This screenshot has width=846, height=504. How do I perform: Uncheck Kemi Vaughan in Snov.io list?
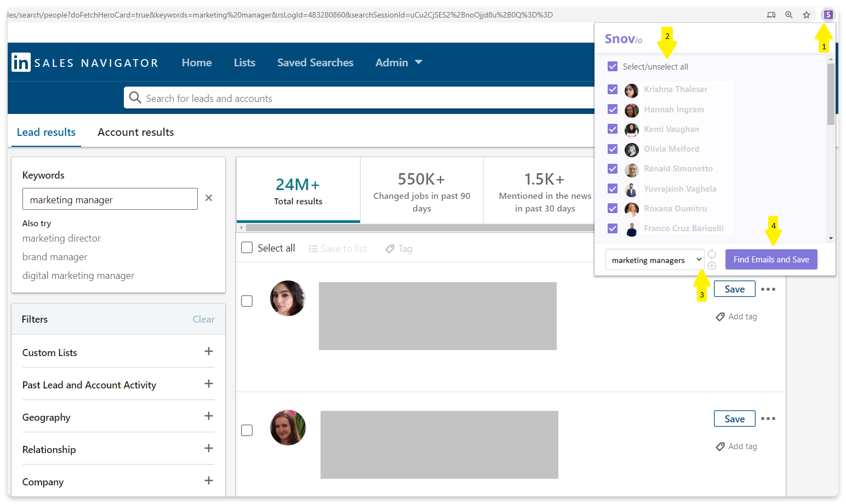click(613, 129)
